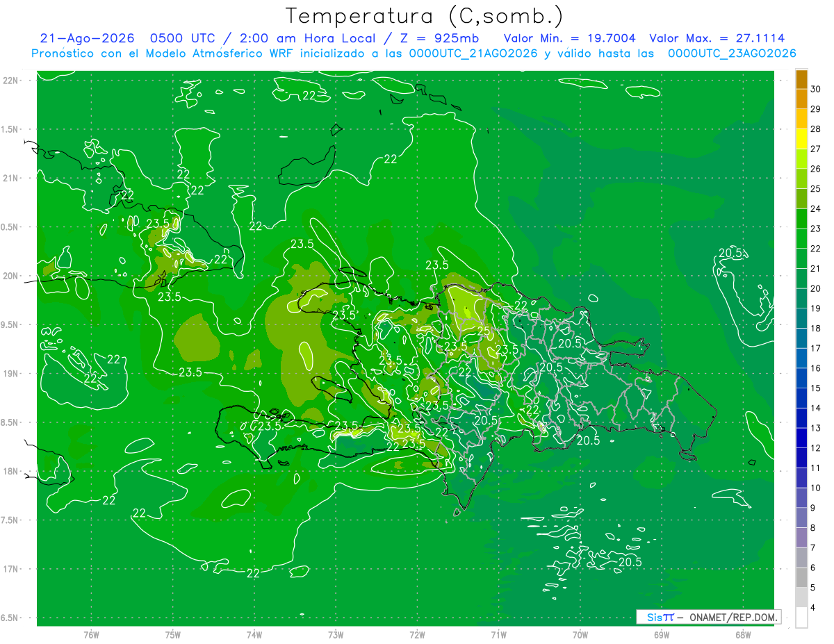Click the title "Temperatura (C,somb.)"
Screen dimensions: 834x644
click(424, 17)
